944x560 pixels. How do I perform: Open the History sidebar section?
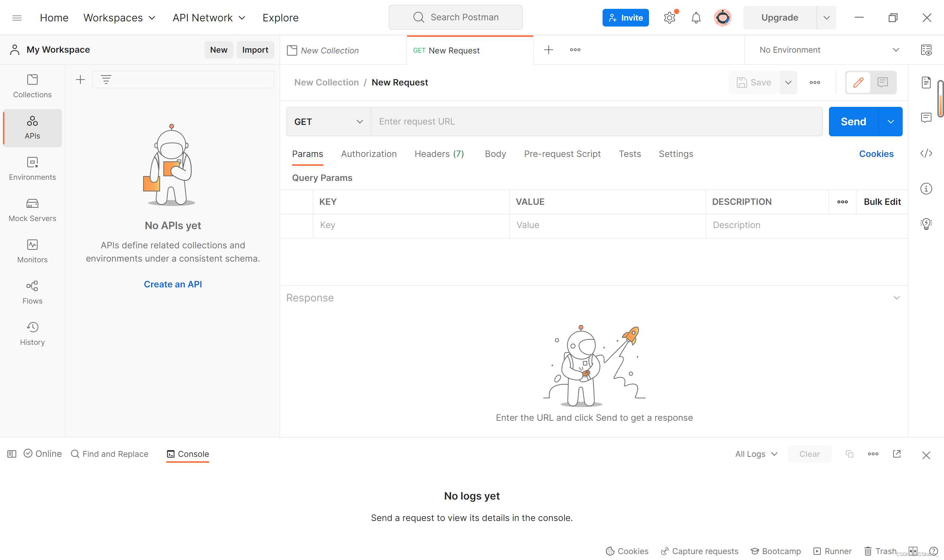[x=32, y=333]
